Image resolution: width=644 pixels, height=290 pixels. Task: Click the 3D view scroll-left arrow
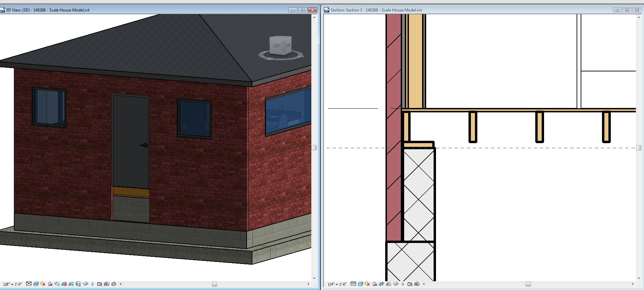point(121,284)
